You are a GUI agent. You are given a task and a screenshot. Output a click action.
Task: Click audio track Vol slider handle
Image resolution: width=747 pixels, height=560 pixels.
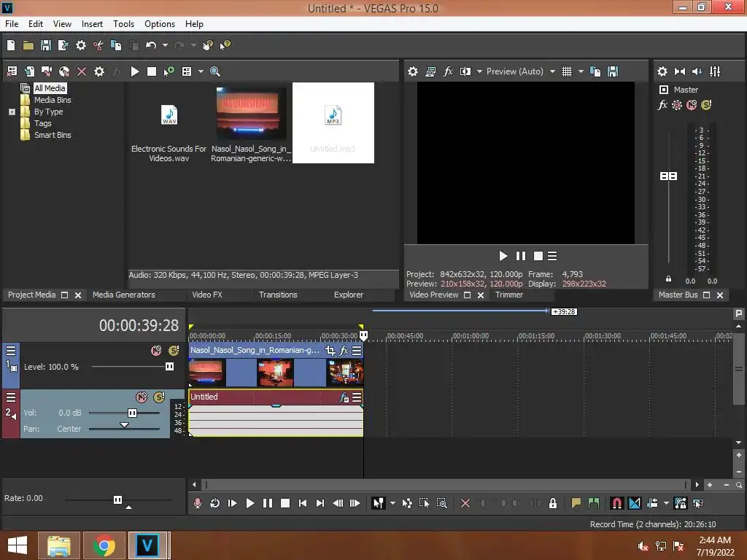pyautogui.click(x=133, y=413)
